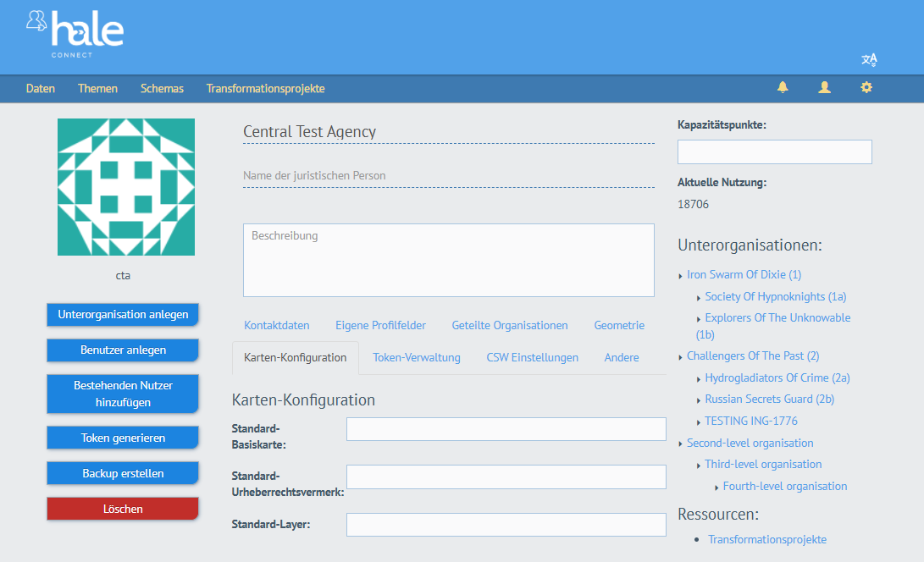
Task: Focus the Kapazitätspunkte input field
Action: pos(774,152)
